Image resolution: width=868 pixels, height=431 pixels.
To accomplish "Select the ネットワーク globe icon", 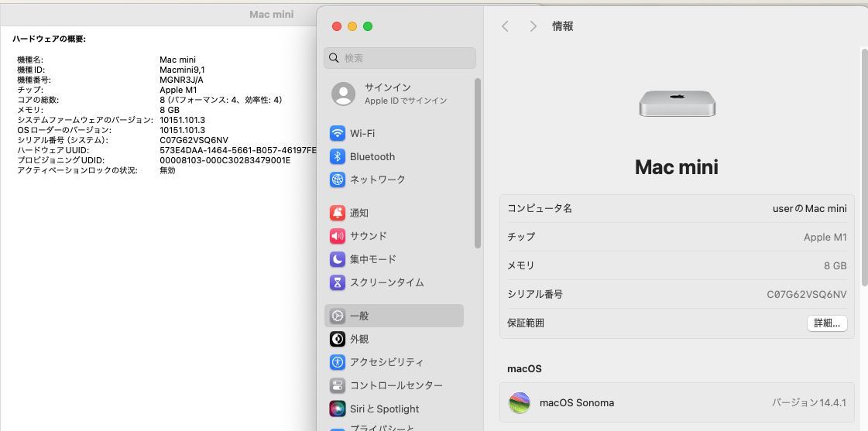I will (337, 180).
